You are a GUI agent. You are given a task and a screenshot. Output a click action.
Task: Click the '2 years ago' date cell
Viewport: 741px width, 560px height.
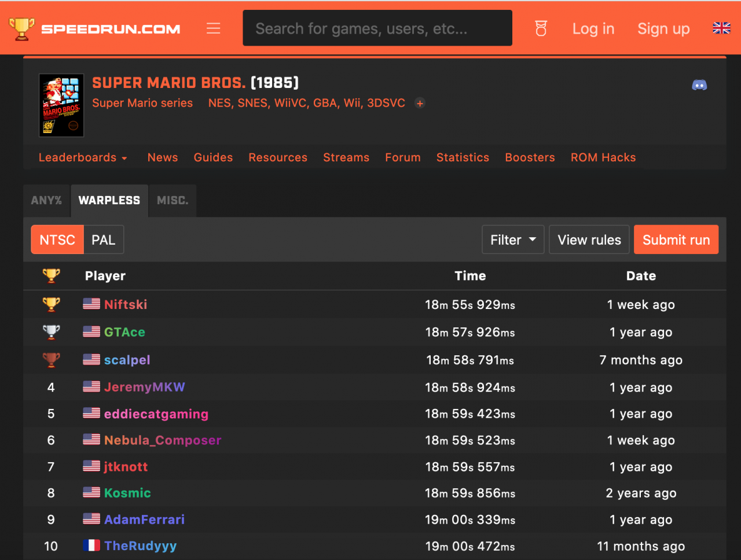(x=641, y=493)
